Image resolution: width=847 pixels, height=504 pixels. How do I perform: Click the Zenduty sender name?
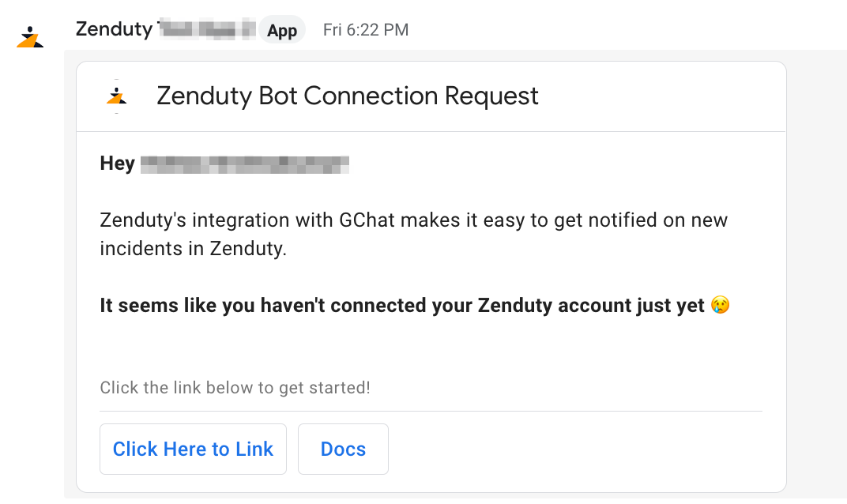tap(114, 29)
